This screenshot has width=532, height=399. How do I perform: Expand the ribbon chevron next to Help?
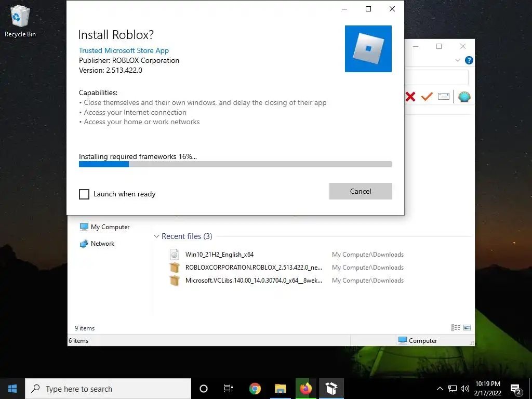[457, 60]
